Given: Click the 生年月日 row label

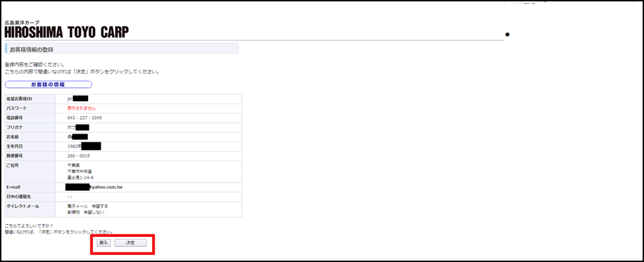Looking at the screenshot, I should [x=14, y=146].
